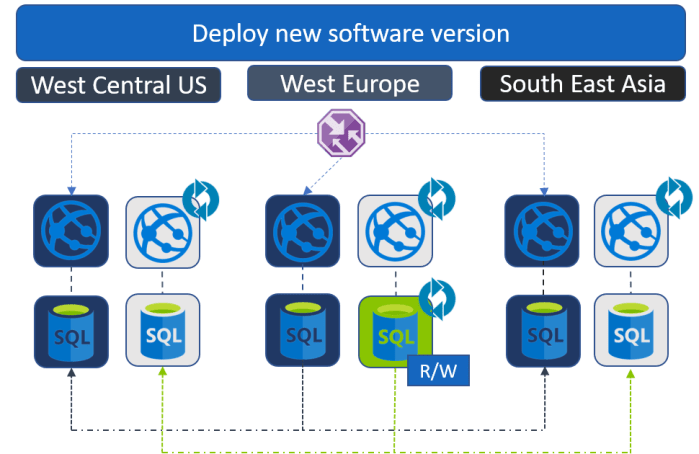Screen dimensions: 699x454
Task: Click the dark blue West Europe SQL database
Action: (303, 331)
